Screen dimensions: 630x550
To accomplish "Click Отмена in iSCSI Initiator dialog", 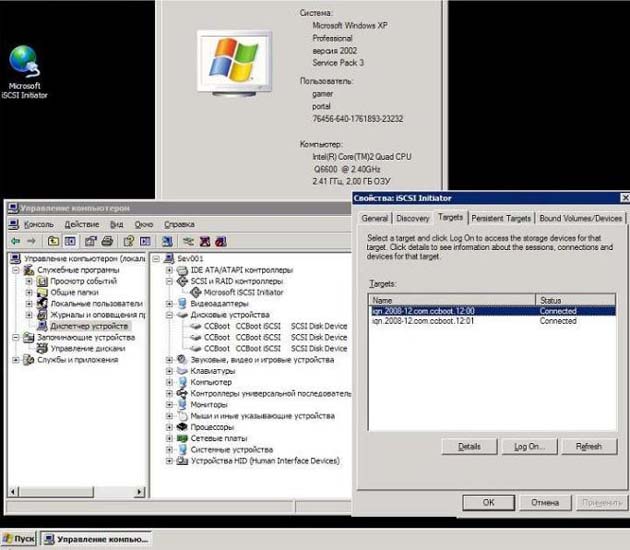I will [x=545, y=502].
